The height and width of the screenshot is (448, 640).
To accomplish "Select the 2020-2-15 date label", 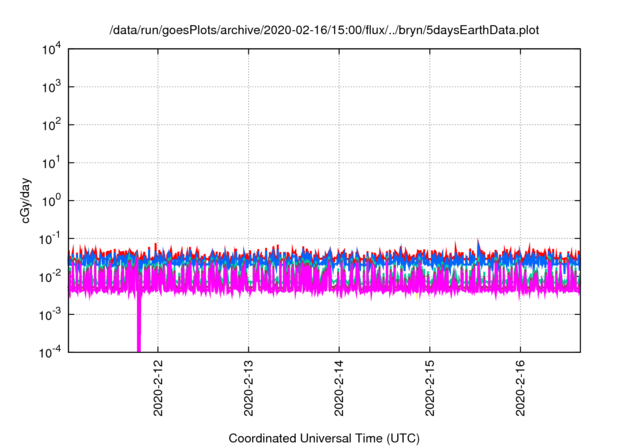I will [430, 388].
